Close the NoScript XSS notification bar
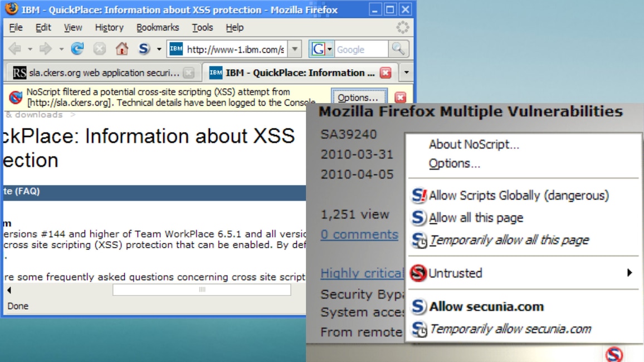Image resolution: width=644 pixels, height=362 pixels. click(x=401, y=97)
